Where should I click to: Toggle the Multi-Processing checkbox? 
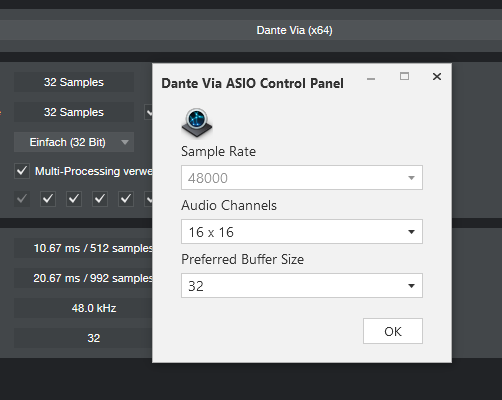[22, 171]
